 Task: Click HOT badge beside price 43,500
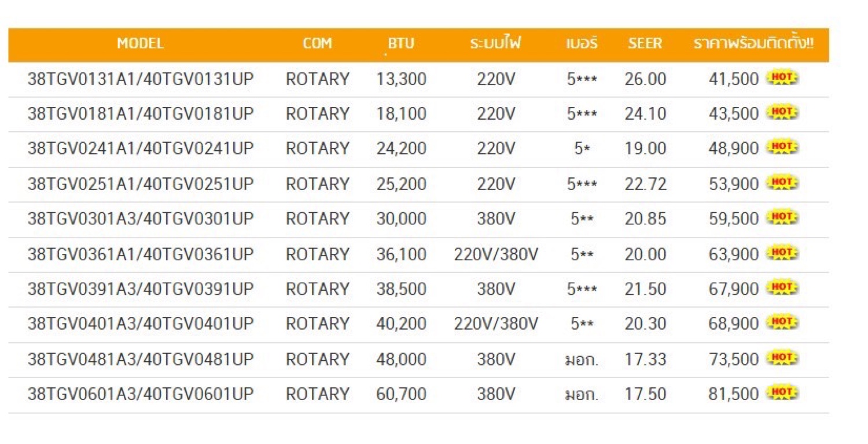782,113
